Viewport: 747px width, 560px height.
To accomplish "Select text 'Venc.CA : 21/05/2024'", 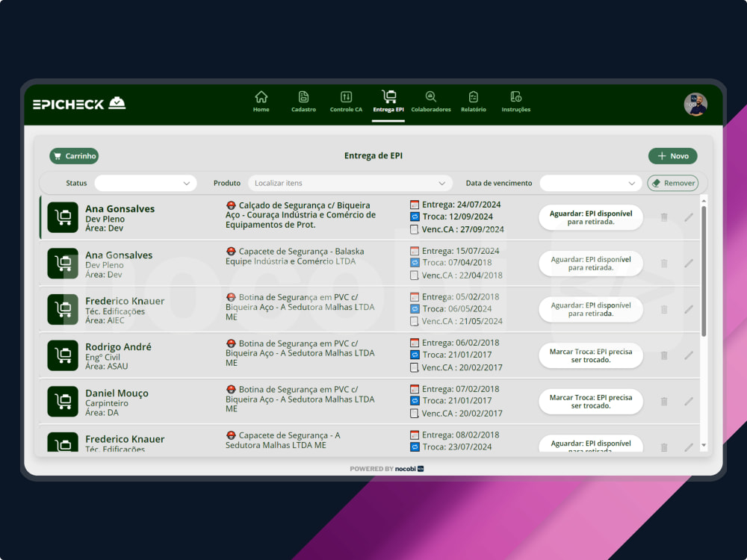I will point(462,321).
